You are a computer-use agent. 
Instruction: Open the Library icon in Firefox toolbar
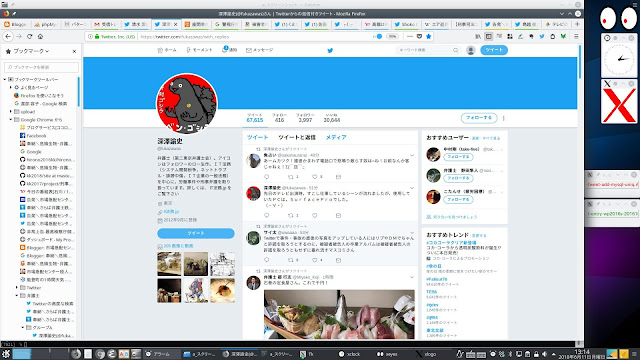(478, 36)
